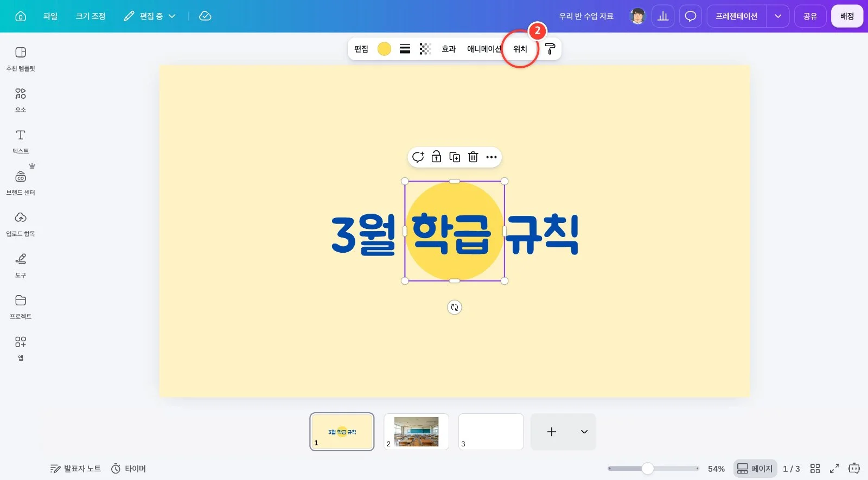Open the 크기 조정 menu
The width and height of the screenshot is (868, 480).
91,16
